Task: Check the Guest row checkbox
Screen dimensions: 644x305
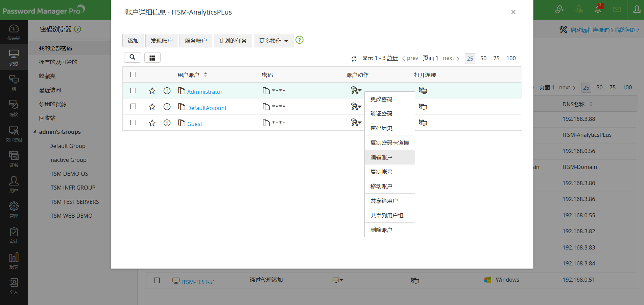Action: coord(133,123)
